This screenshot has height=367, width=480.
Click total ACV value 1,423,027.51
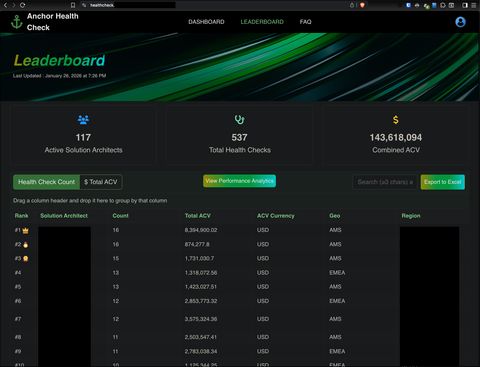[201, 287]
